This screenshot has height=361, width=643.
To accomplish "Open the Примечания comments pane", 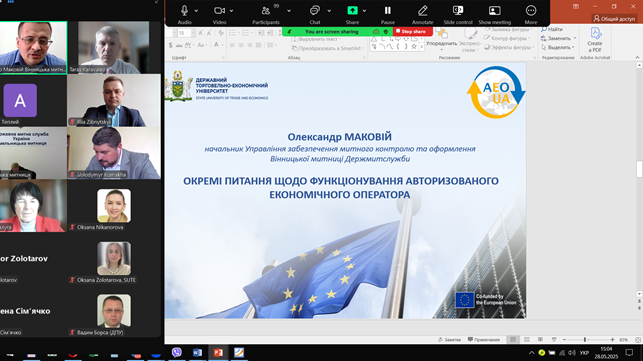I will pyautogui.click(x=484, y=340).
